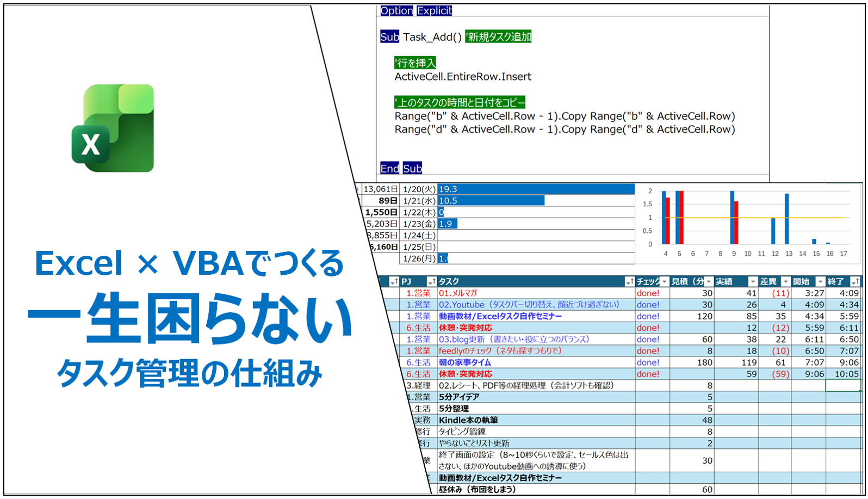The width and height of the screenshot is (868, 499).
Task: Select the task cell '昼休み（布団をしまう）'
Action: tap(536, 489)
